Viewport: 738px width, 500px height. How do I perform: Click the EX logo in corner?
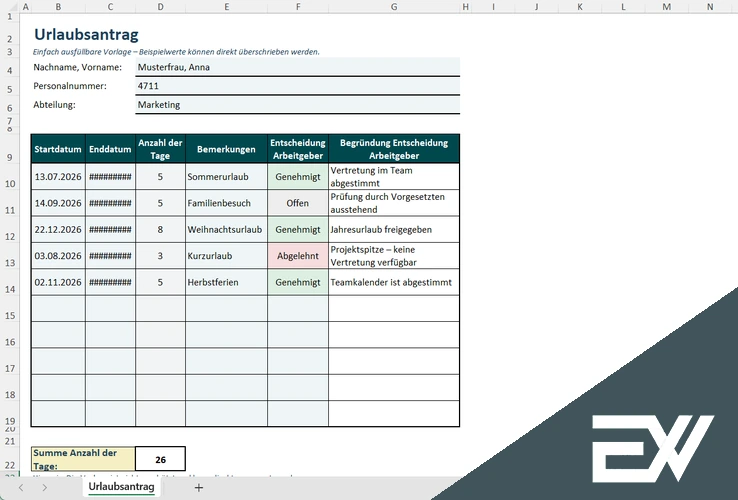point(652,445)
